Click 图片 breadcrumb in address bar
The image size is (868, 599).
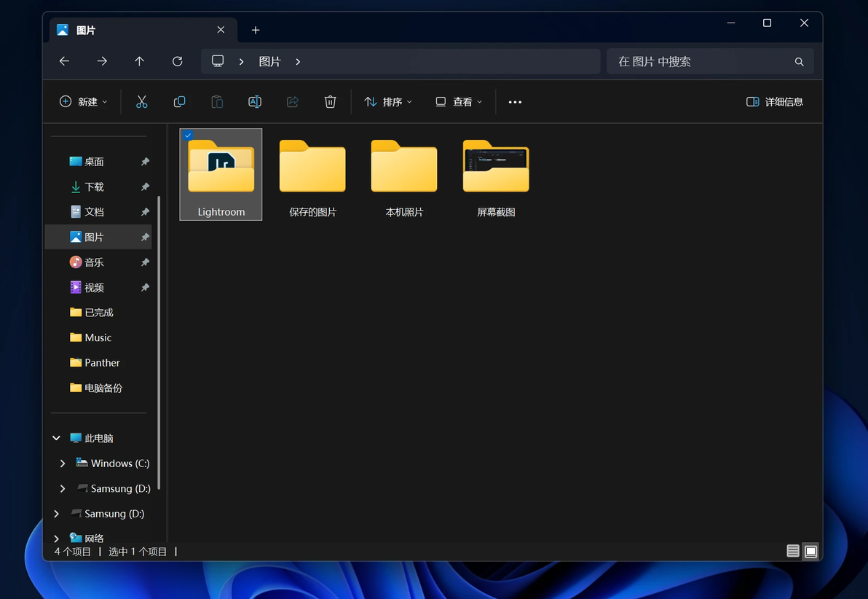[x=270, y=61]
